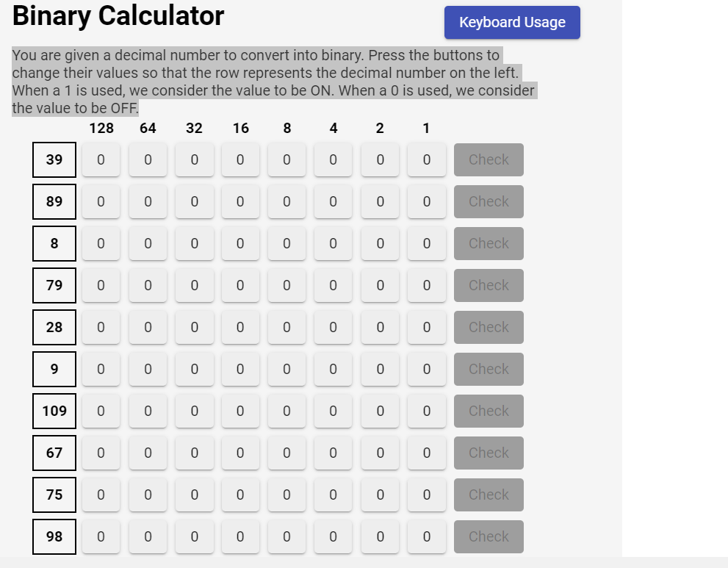Enable the 1 bit in the 79 row
Screen dimensions: 728x568
click(x=426, y=285)
